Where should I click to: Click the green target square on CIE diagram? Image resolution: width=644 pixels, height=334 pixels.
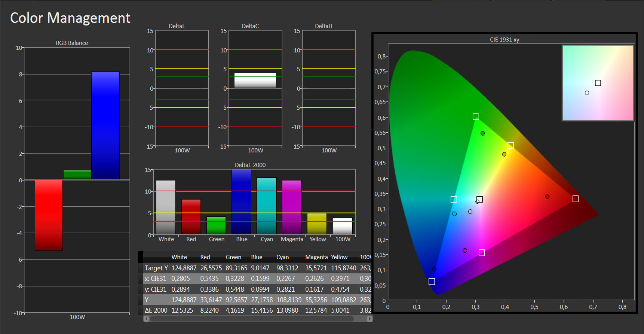pyautogui.click(x=476, y=117)
